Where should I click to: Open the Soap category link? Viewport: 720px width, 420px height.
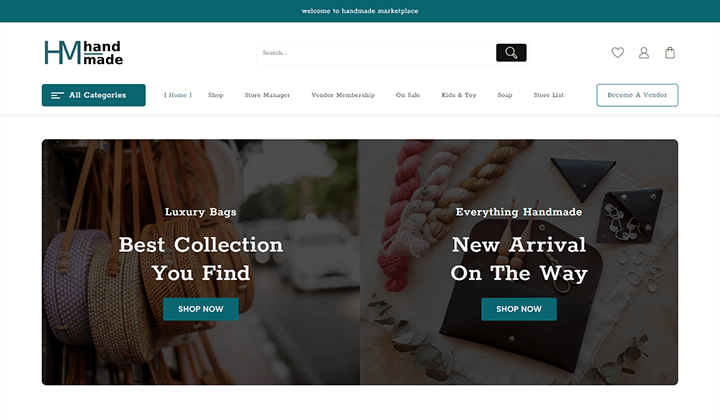(505, 95)
